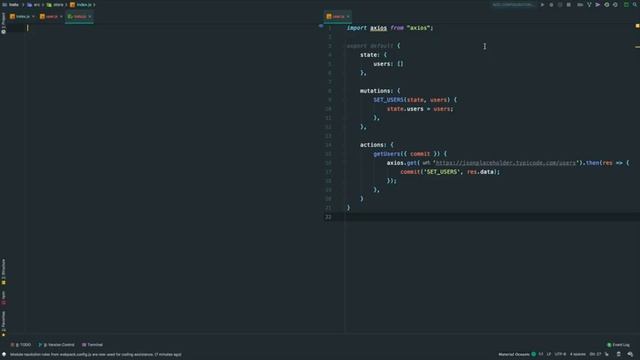The width and height of the screenshot is (640, 360).
Task: Click the index.js breadcrumb item
Action: coord(81,5)
